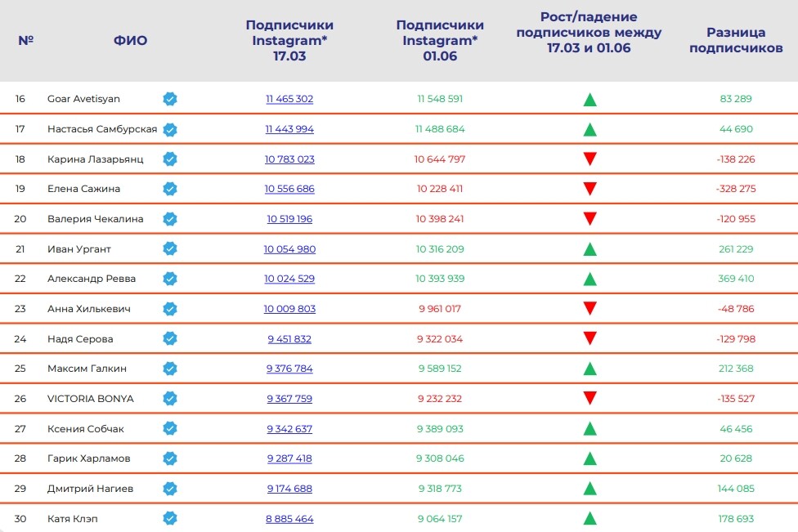The image size is (798, 532).
Task: Click green up arrow for Максим Галкин
Action: [590, 369]
